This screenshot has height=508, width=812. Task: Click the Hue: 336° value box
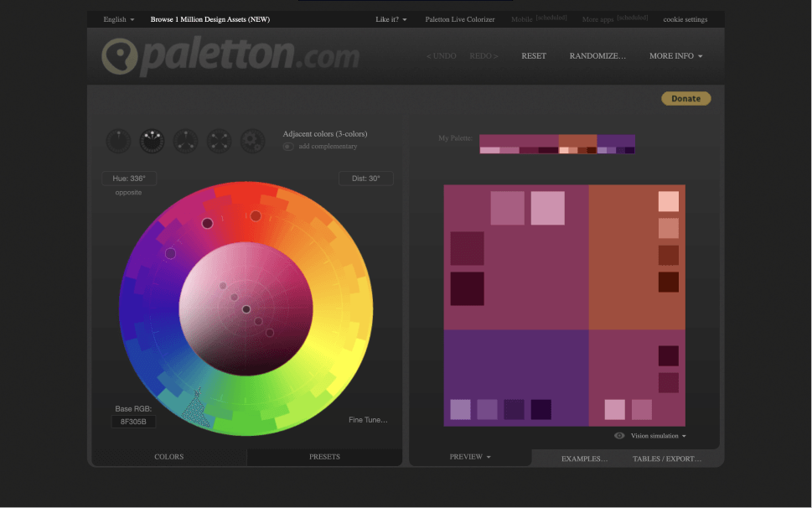pos(129,179)
